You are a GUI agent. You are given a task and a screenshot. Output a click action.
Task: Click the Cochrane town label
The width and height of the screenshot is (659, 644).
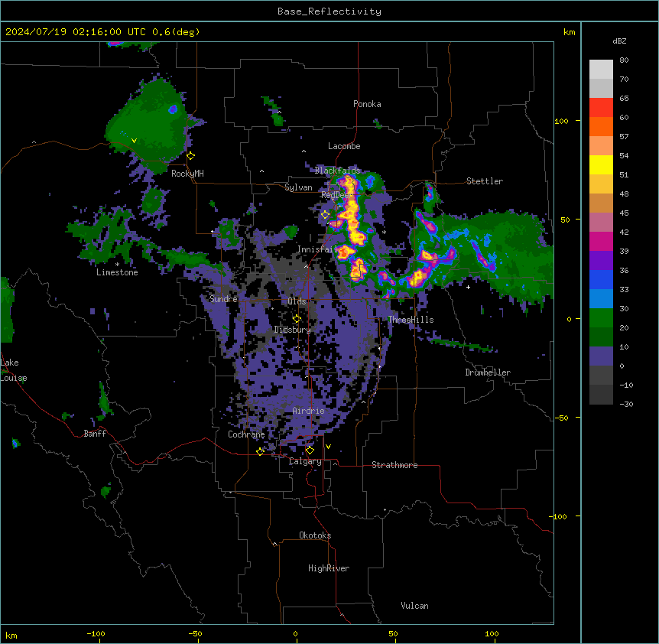pyautogui.click(x=246, y=434)
